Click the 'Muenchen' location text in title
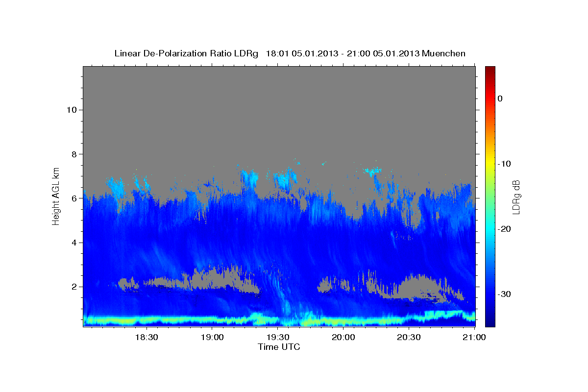This screenshot has width=588, height=392. 444,53
